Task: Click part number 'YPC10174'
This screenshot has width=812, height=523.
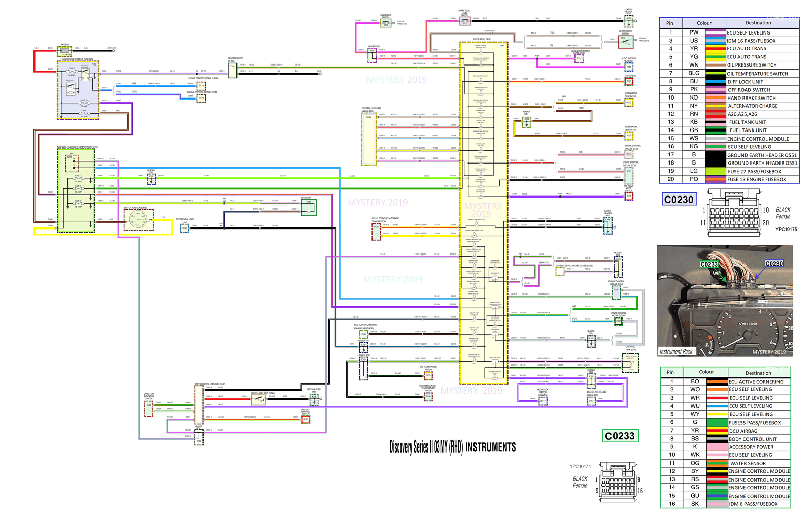Action: (580, 466)
